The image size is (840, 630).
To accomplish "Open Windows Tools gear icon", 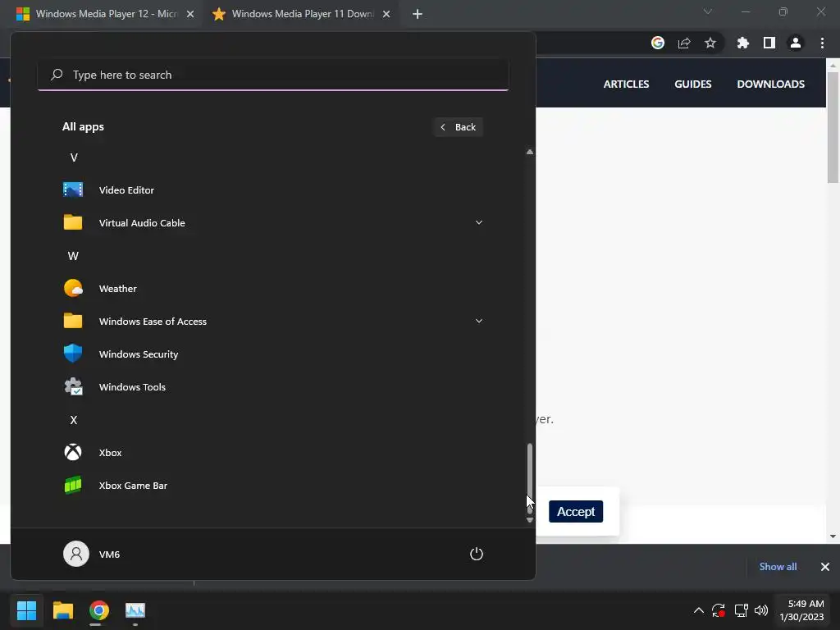I will [73, 387].
